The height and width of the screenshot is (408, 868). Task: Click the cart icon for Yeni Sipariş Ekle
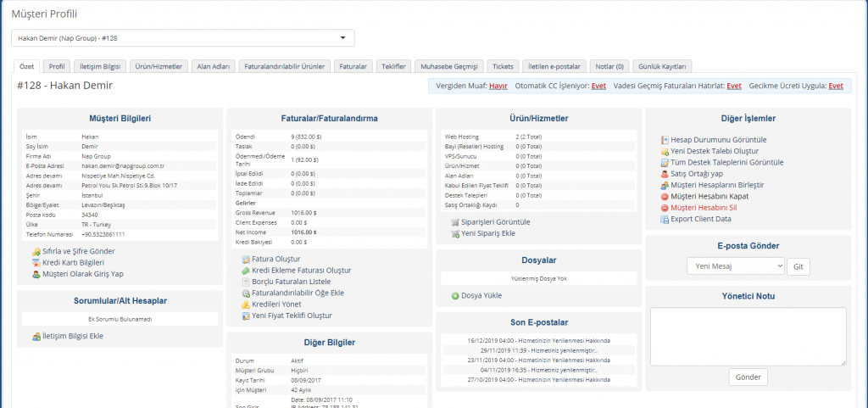pyautogui.click(x=455, y=233)
